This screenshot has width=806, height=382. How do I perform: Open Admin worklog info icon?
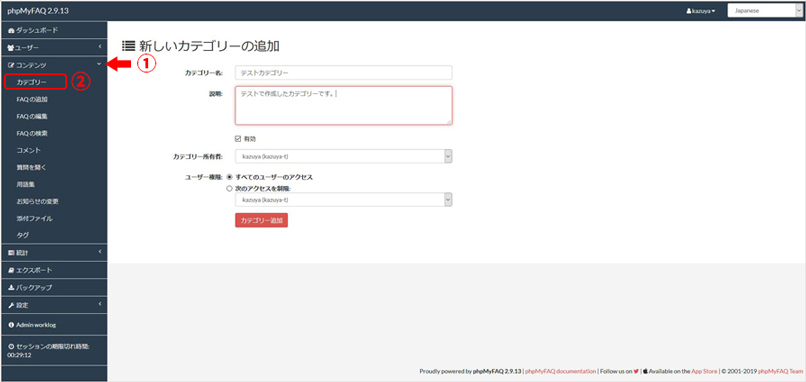pos(11,325)
